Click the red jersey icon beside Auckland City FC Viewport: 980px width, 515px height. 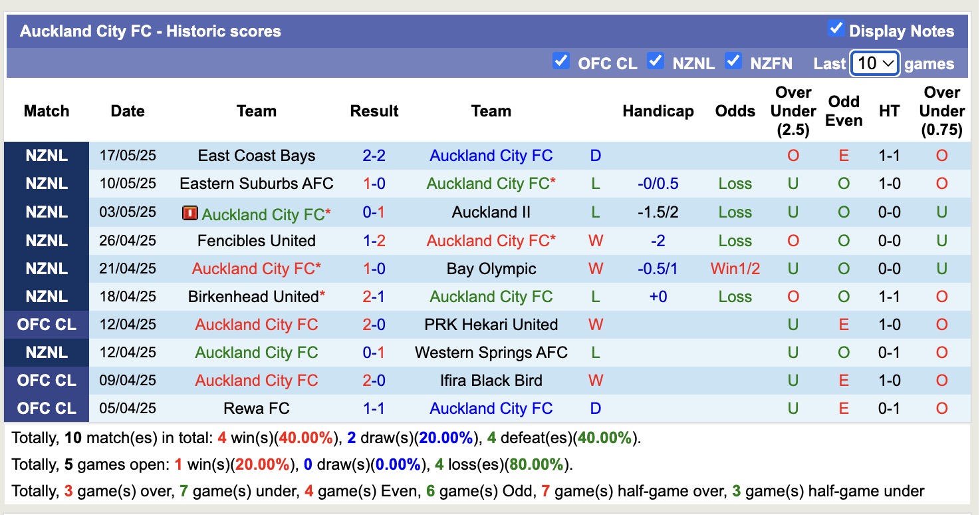tap(189, 212)
